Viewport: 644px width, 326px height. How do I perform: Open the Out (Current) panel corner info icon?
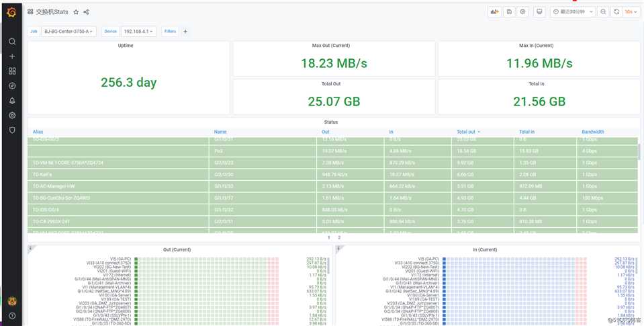point(31,248)
